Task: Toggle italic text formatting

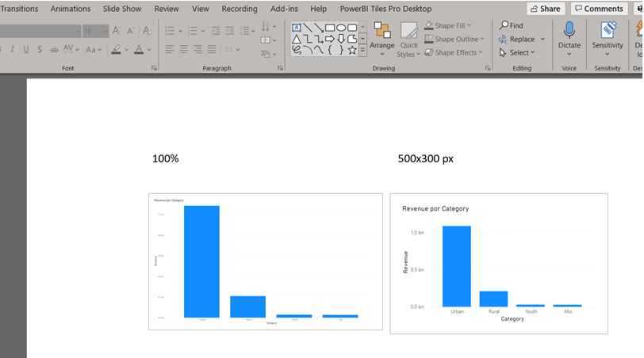Action: (x=11, y=49)
